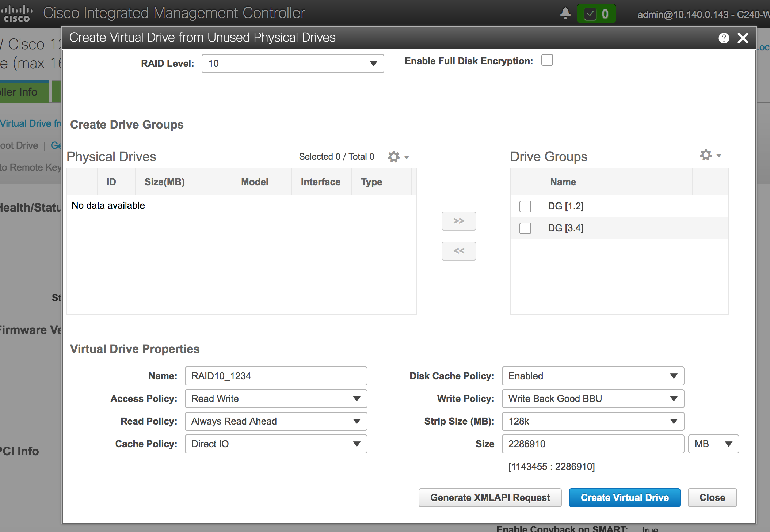
Task: Sort by ID column header
Action: click(116, 182)
